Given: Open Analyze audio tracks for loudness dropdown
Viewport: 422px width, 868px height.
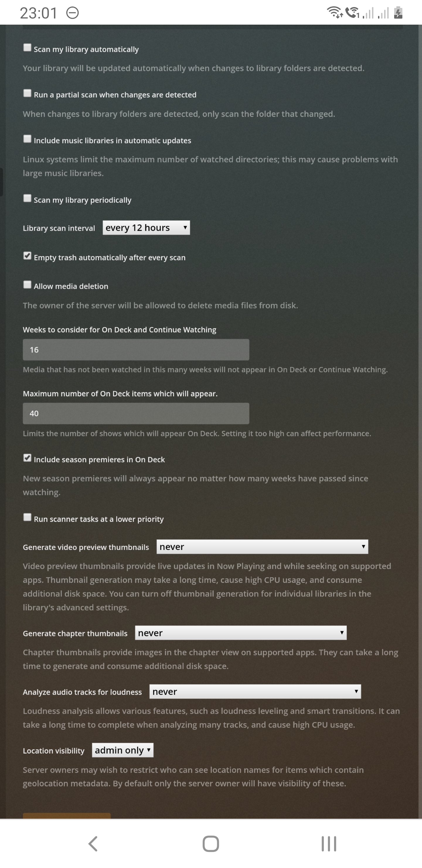Looking at the screenshot, I should (255, 691).
